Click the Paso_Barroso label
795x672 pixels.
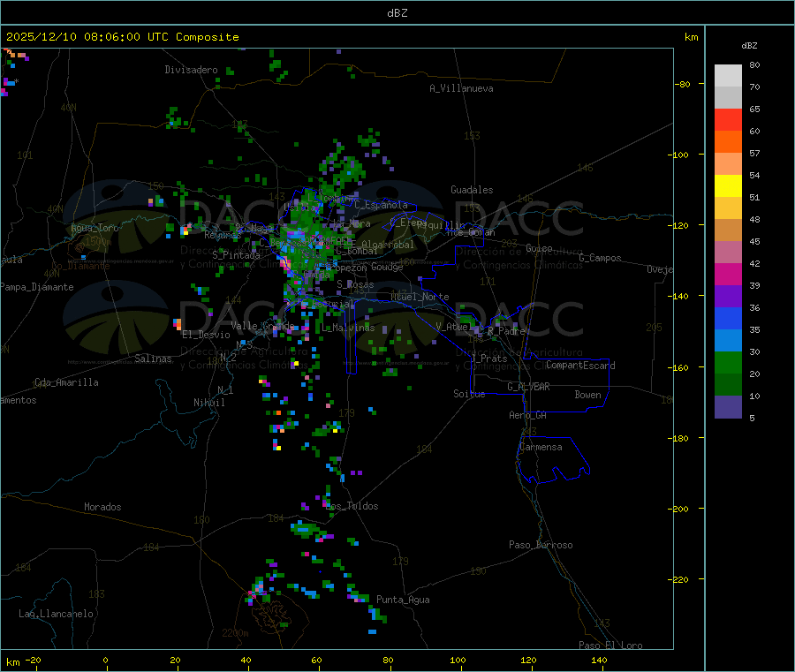pos(541,545)
